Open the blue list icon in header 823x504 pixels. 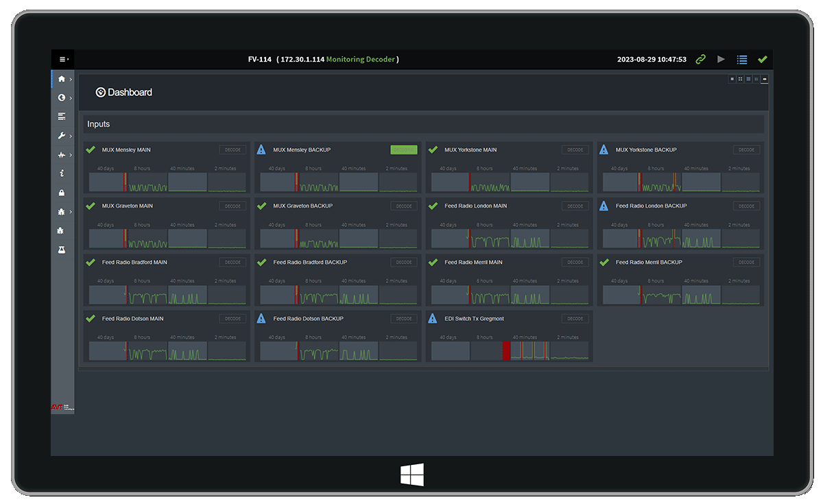point(741,60)
